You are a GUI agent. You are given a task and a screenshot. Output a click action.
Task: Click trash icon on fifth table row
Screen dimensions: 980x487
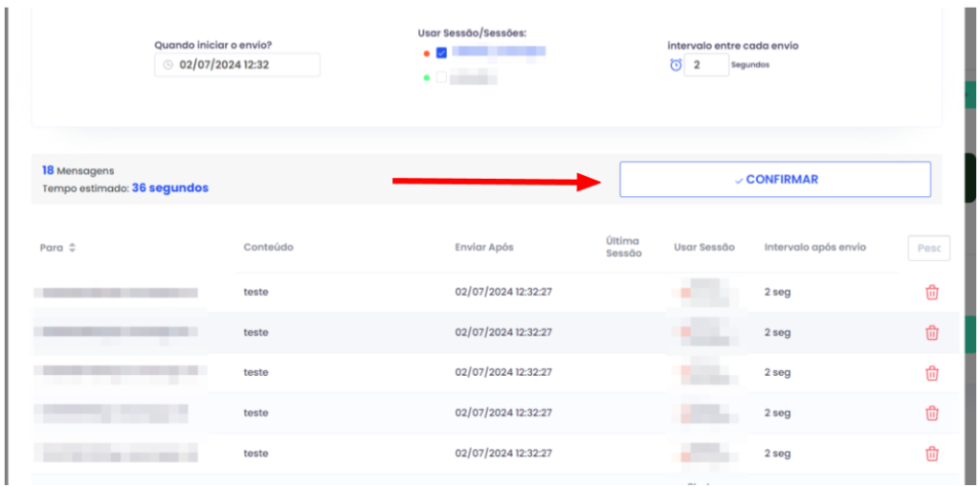point(931,453)
